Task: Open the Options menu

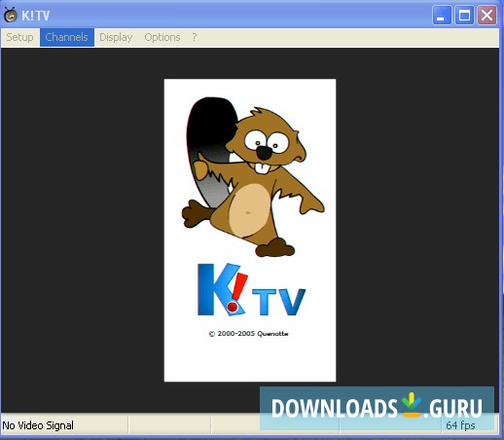Action: pos(162,37)
